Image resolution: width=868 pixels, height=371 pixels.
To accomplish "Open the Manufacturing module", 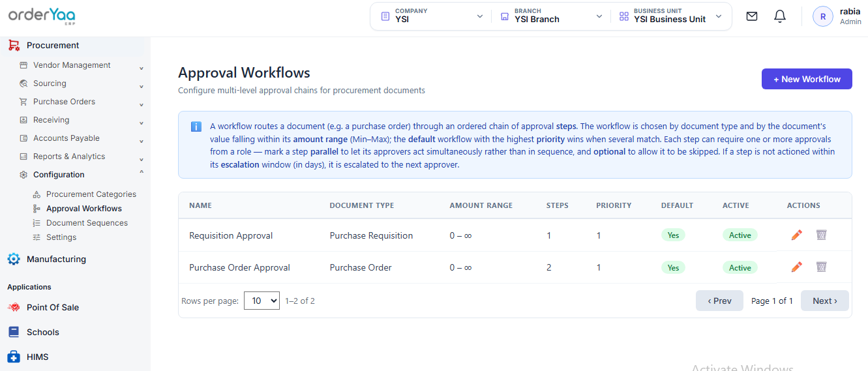I will pos(56,260).
